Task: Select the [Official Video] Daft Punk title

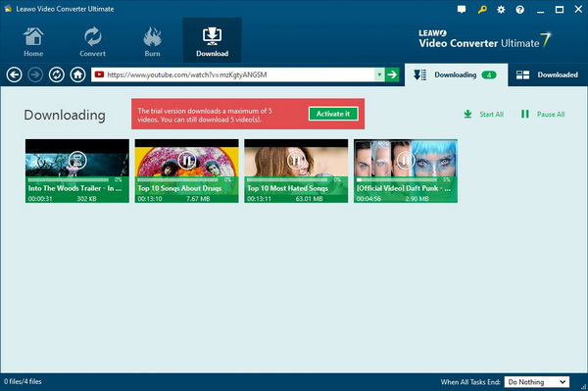Action: (x=404, y=188)
